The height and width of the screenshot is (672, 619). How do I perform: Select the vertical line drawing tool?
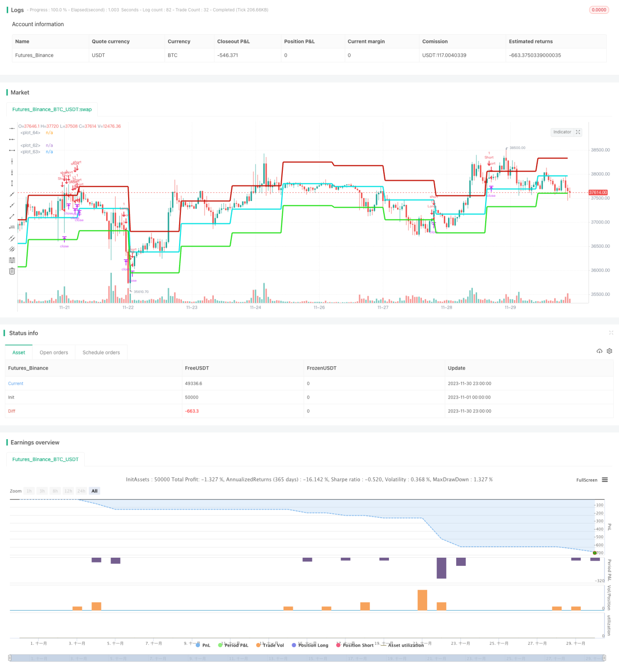[x=12, y=161]
